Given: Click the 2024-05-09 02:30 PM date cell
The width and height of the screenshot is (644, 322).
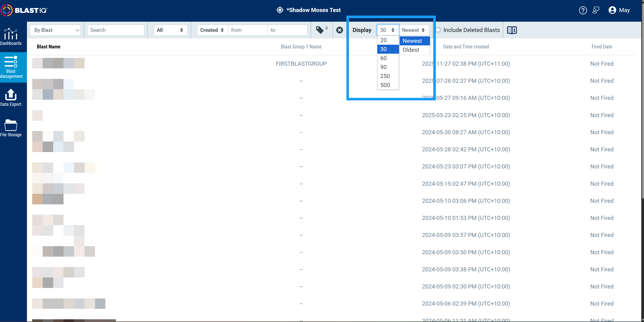Looking at the screenshot, I should pos(466,286).
